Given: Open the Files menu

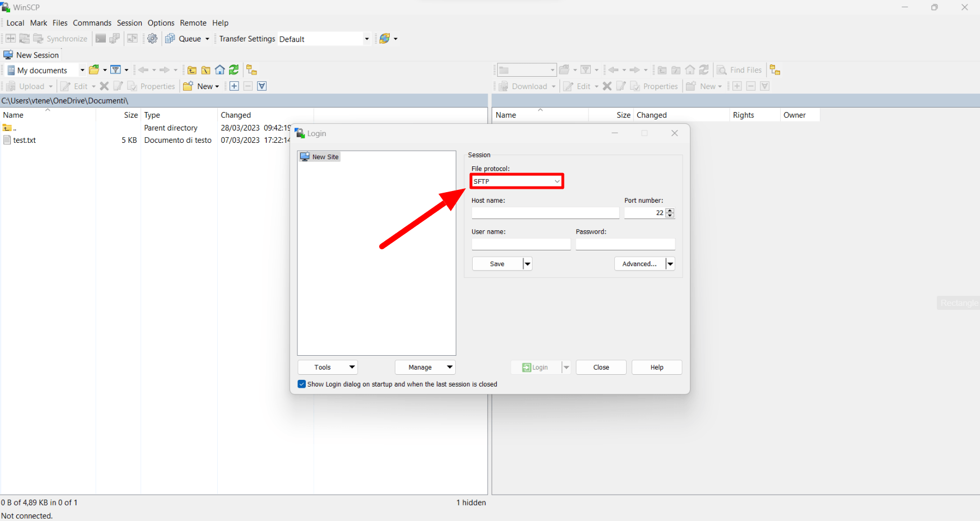Looking at the screenshot, I should (60, 23).
